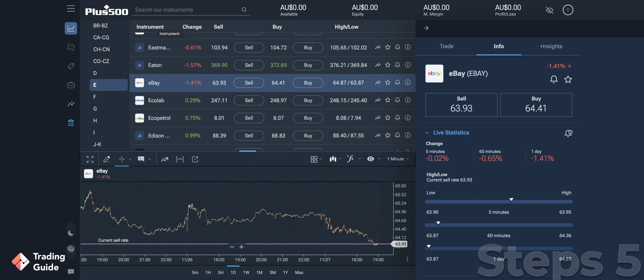Screen dimensions: 644x280
Task: Sort by the Instrument column header
Action: [150, 27]
